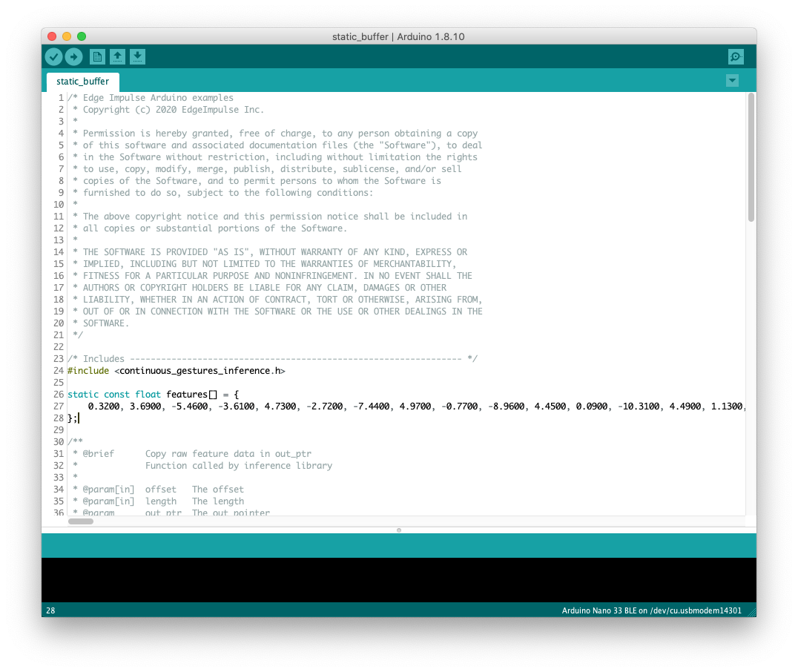This screenshot has width=798, height=672.
Task: Click the #include continuous_gestures_inference.h line
Action: (177, 371)
